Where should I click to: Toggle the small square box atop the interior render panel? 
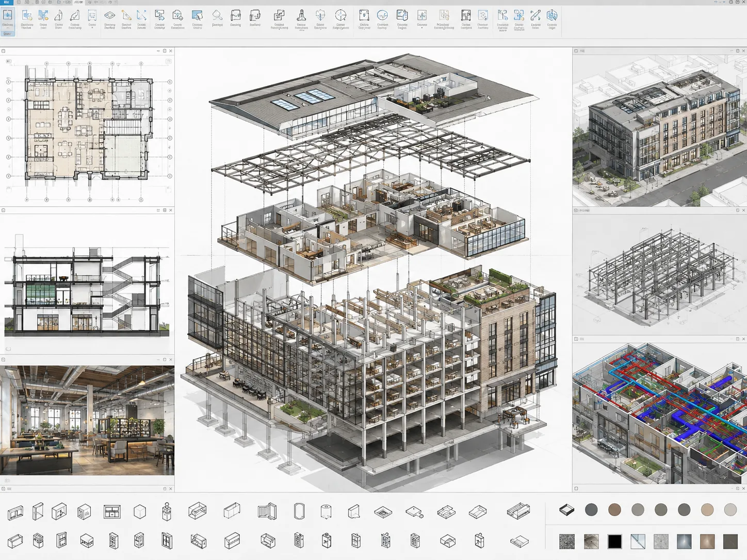(3, 360)
